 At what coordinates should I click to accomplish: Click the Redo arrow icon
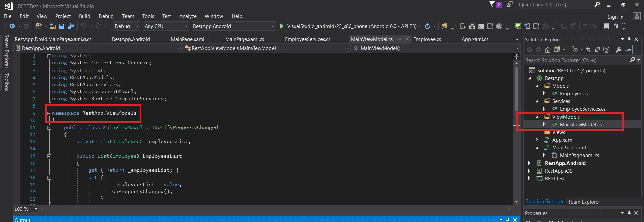click(98, 26)
